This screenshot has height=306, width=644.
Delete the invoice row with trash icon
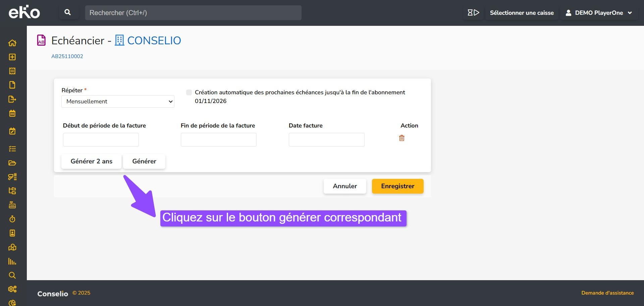401,138
